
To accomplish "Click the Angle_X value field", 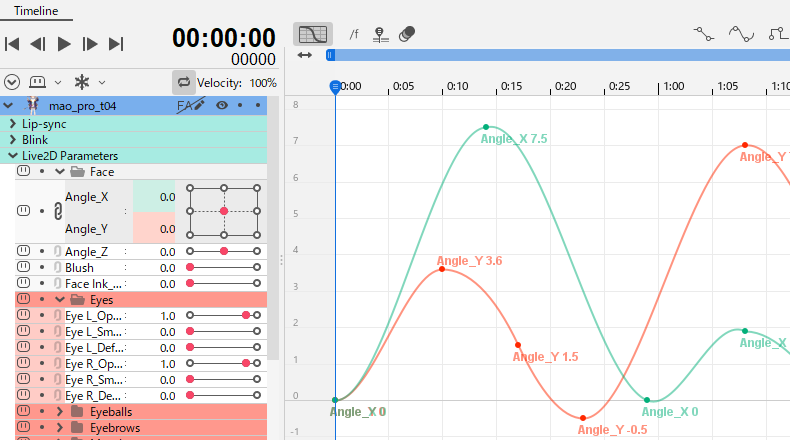I will tap(154, 197).
